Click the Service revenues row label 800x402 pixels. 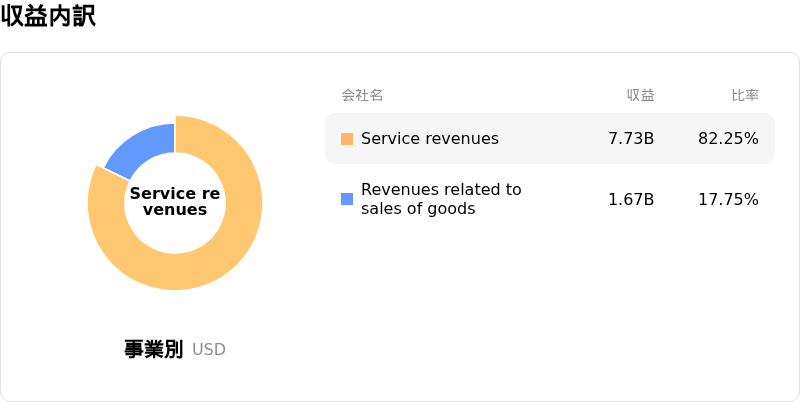(429, 139)
